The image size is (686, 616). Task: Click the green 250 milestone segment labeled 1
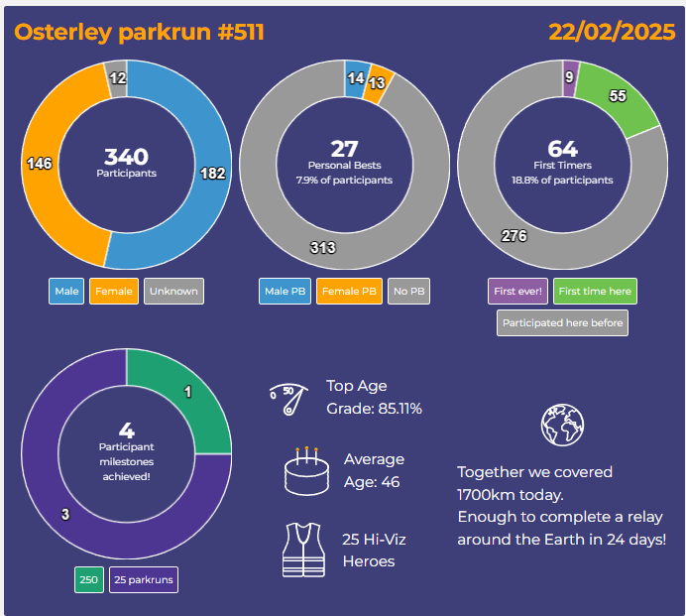point(188,394)
